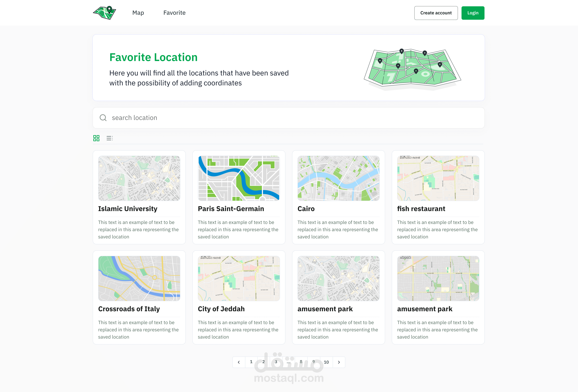Click the search magnifier icon
Viewport: 578px width, 392px height.
tap(103, 118)
